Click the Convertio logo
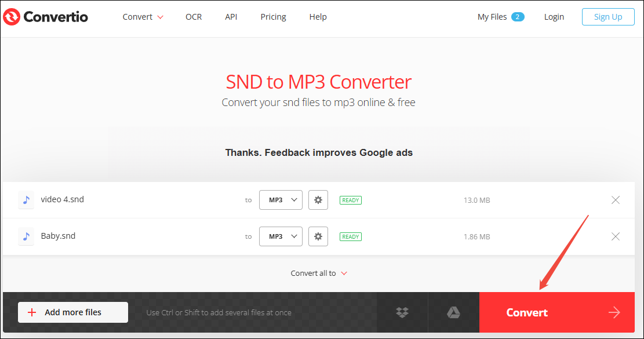This screenshot has width=644, height=339. point(45,17)
